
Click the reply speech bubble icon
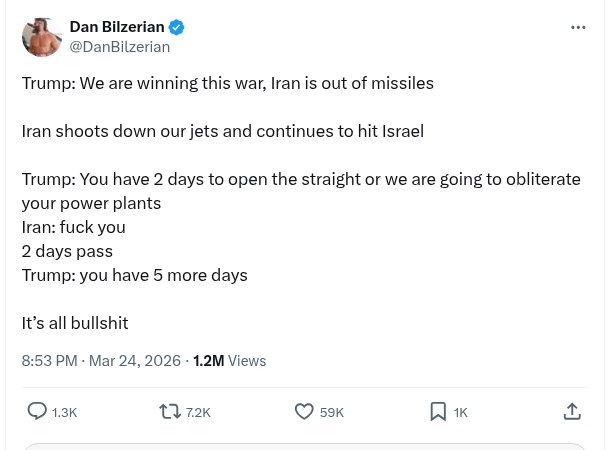(37, 411)
